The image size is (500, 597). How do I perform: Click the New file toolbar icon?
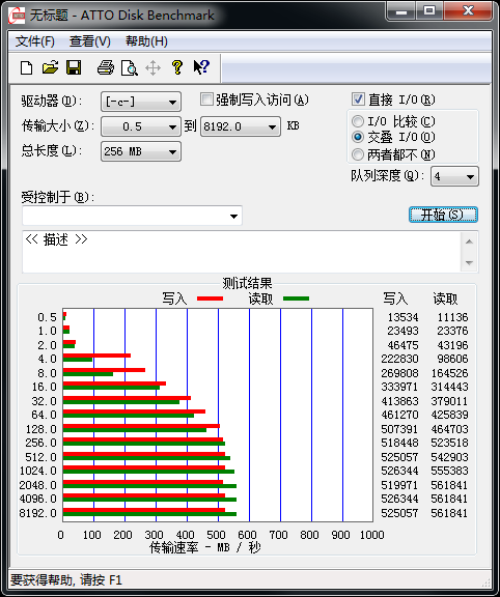pos(26,68)
